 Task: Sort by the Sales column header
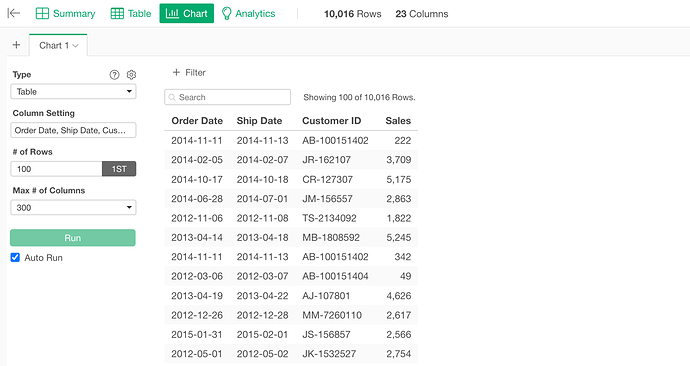(x=398, y=121)
